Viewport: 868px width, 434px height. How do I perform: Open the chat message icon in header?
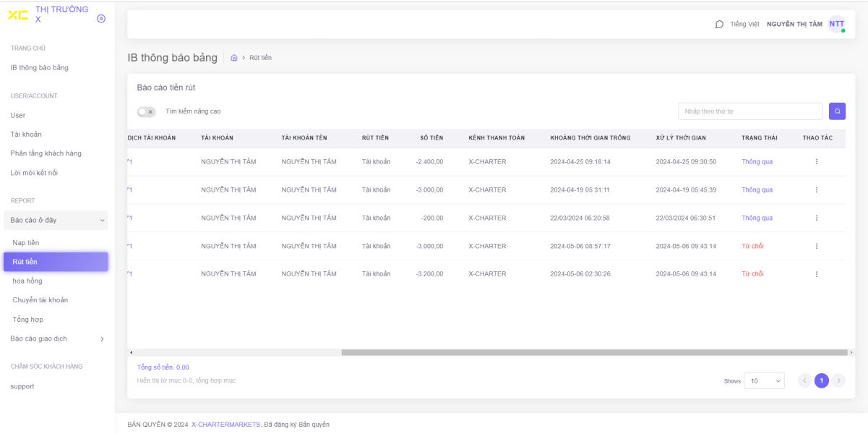click(x=719, y=24)
